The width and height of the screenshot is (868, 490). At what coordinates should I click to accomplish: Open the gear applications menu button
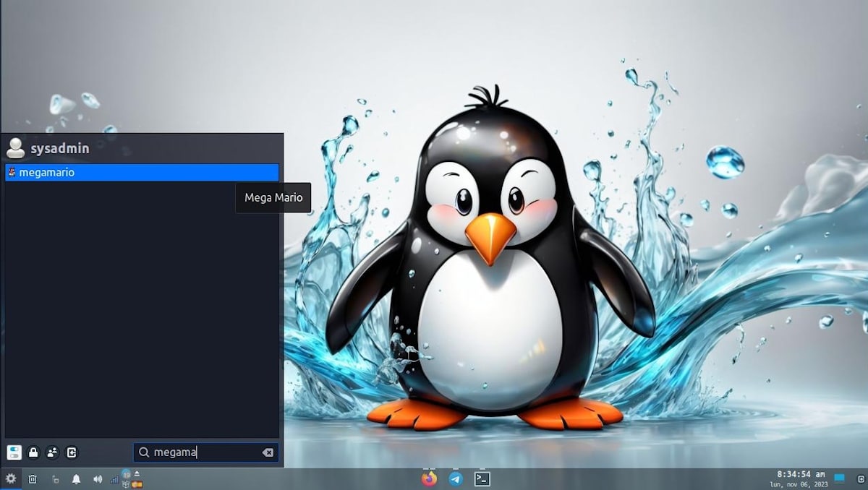pos(11,478)
